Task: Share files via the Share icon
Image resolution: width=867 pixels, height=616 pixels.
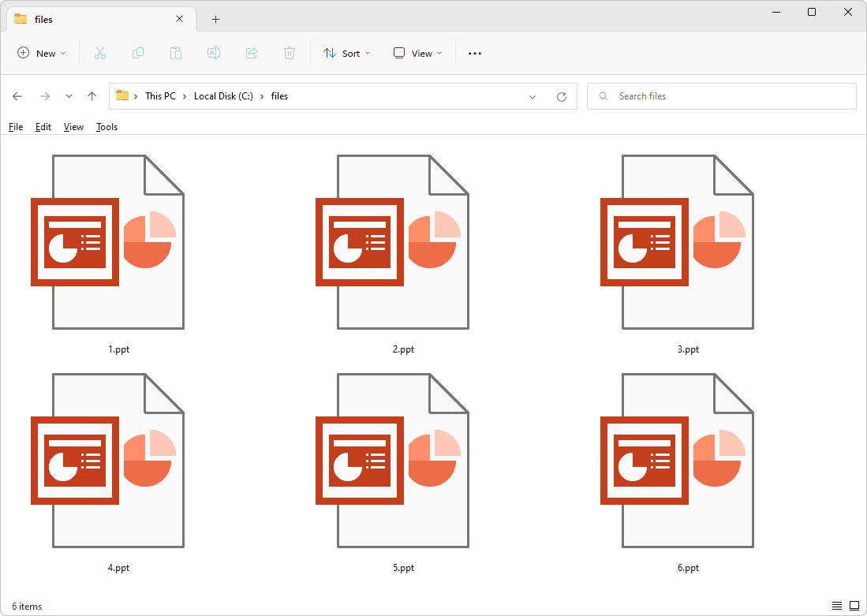Action: (x=252, y=53)
